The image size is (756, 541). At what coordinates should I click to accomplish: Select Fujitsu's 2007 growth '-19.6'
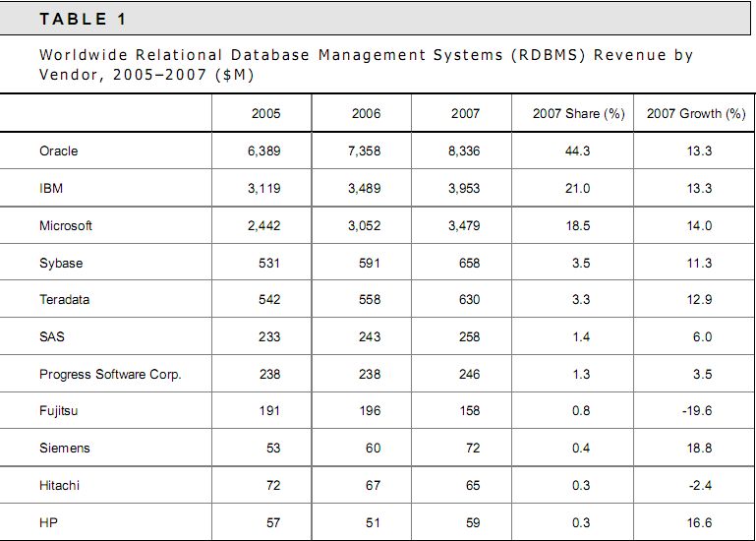coord(697,411)
